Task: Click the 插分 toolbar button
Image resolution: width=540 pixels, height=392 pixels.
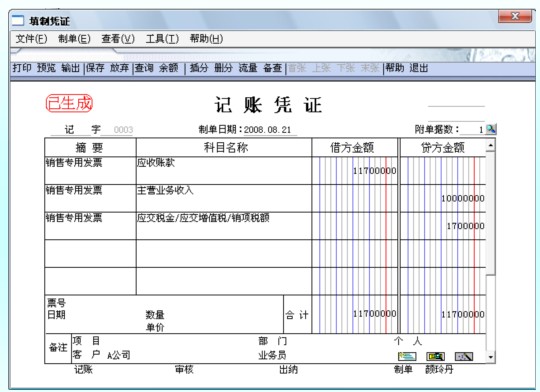Action: click(199, 68)
